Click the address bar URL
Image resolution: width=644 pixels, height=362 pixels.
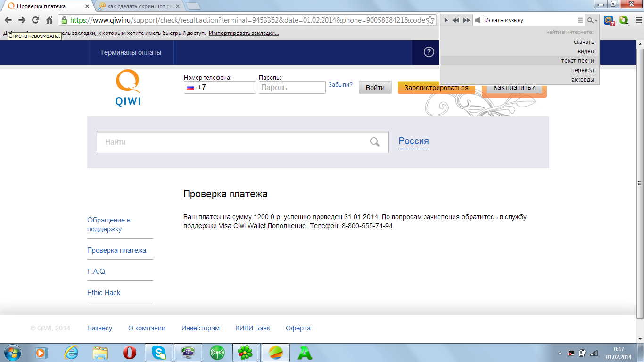248,20
